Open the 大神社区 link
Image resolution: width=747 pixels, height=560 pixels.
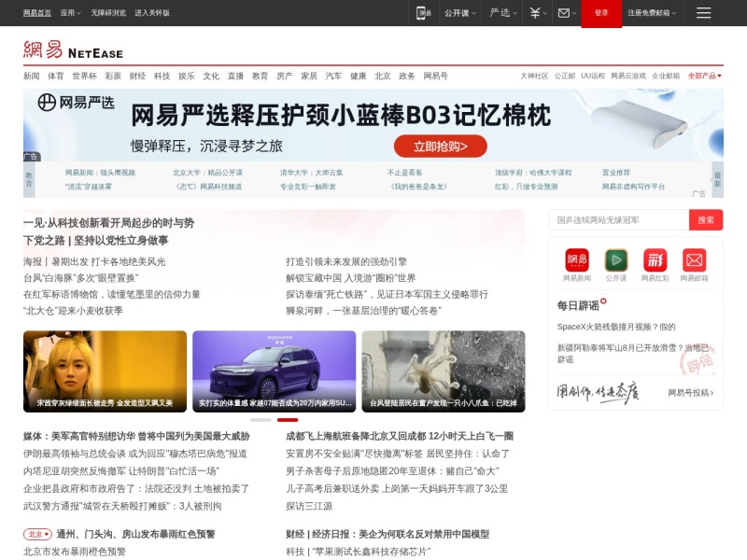point(534,76)
